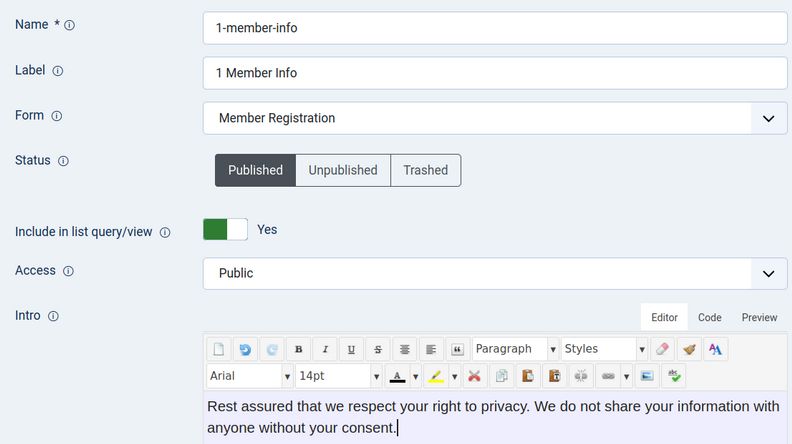The width and height of the screenshot is (792, 444).
Task: Select the Published status button
Action: click(x=255, y=170)
